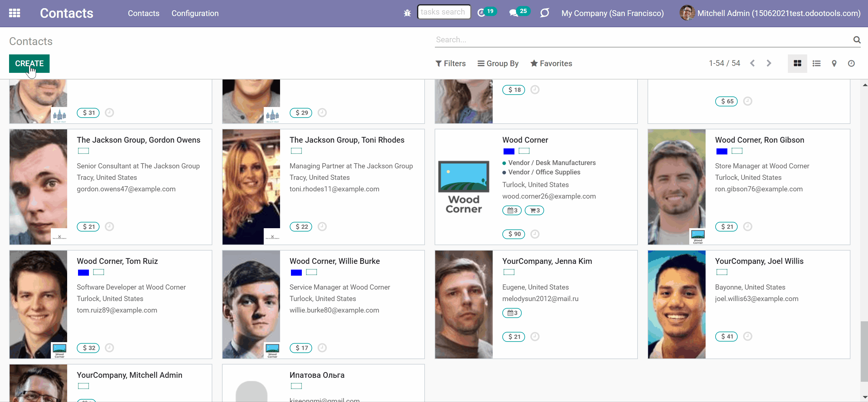868x402 pixels.
Task: Click wood.corner26@example.com email
Action: (549, 196)
